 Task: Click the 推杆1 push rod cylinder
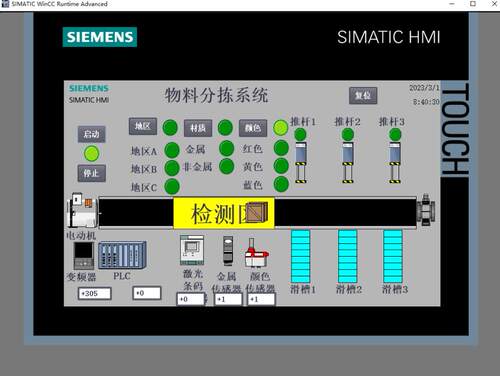(x=301, y=163)
